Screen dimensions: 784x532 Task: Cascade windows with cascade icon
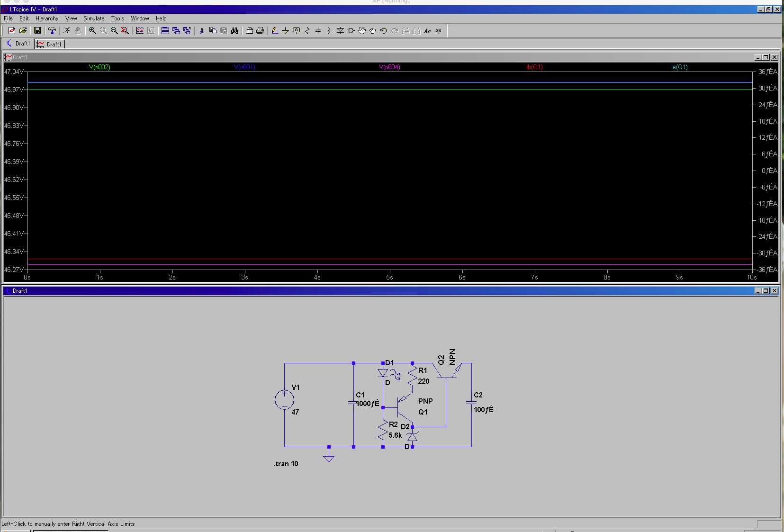tap(176, 31)
